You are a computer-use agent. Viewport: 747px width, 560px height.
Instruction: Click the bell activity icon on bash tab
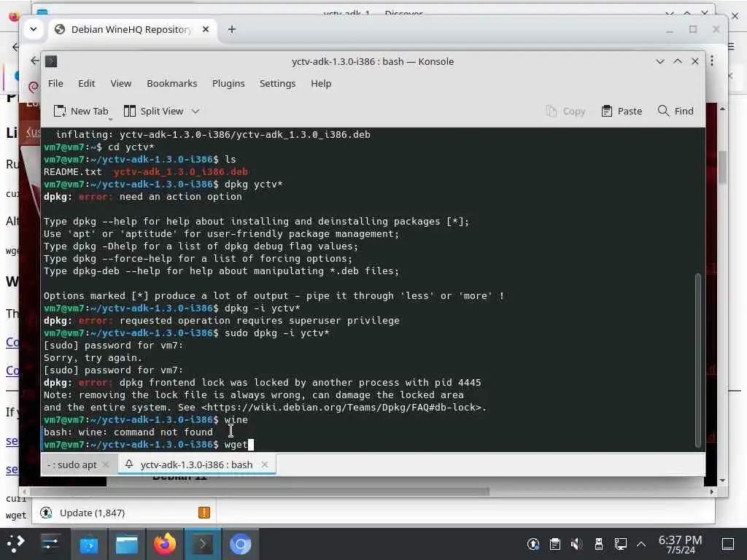point(129,464)
